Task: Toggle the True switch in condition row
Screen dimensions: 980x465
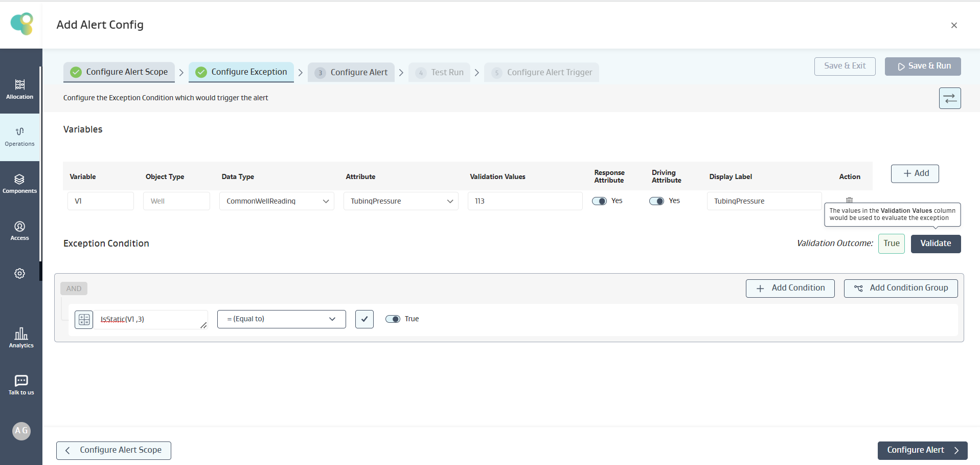Action: pyautogui.click(x=393, y=319)
